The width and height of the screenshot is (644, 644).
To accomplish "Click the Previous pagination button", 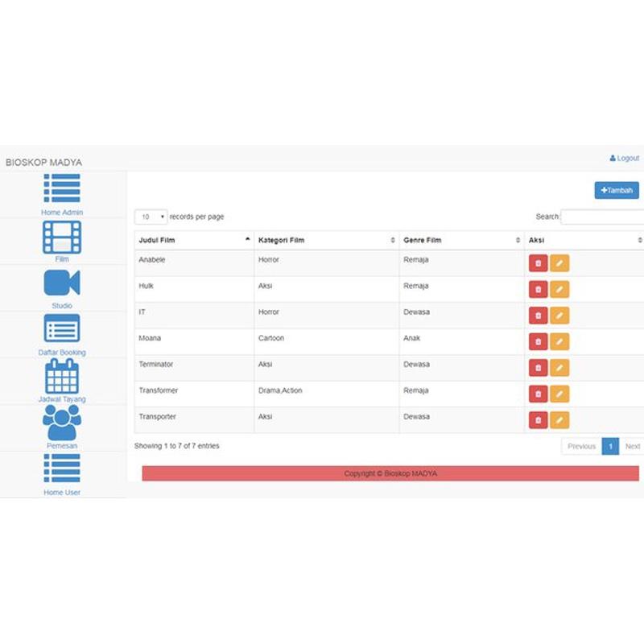I will (x=581, y=446).
